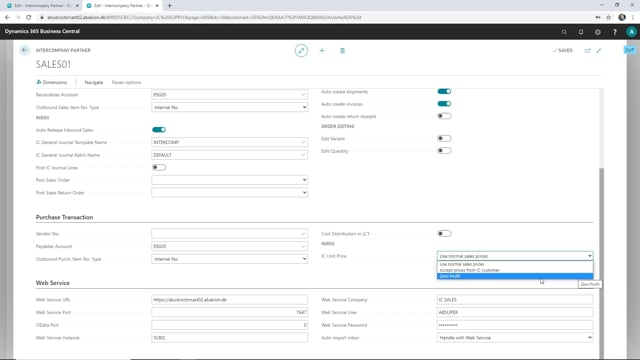Click the IC Unit Price dropdown box

tap(515, 256)
